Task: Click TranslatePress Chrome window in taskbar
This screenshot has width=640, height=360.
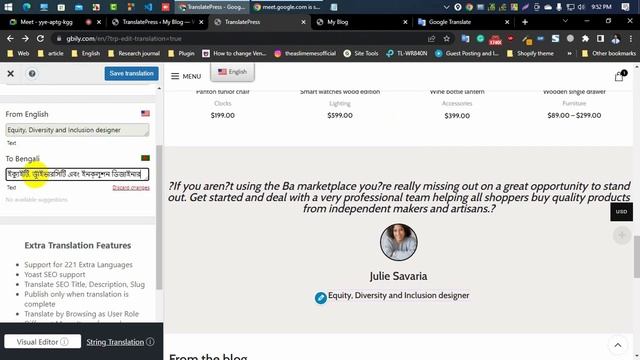Action: [212, 7]
